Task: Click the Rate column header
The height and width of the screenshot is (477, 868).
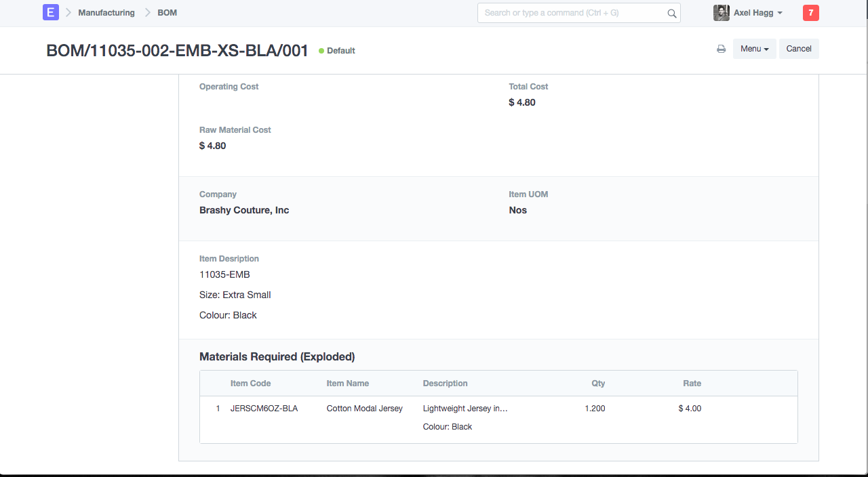Action: [692, 383]
